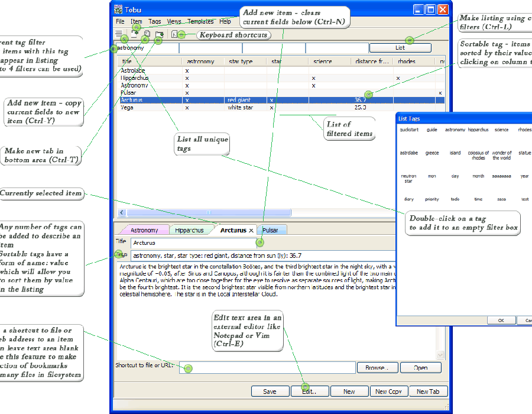Image resolution: width=532 pixels, height=414 pixels.
Task: Click the New Tab button
Action: (x=428, y=392)
